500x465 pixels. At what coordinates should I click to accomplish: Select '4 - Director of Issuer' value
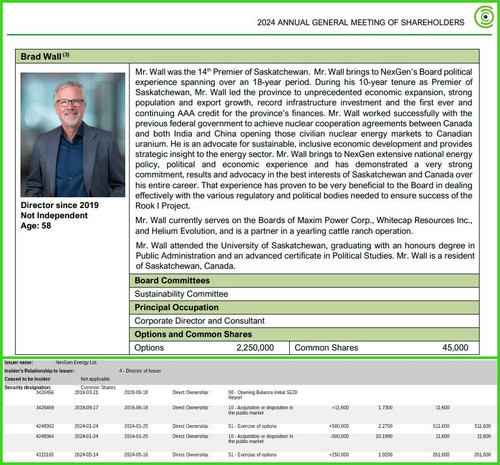point(140,371)
